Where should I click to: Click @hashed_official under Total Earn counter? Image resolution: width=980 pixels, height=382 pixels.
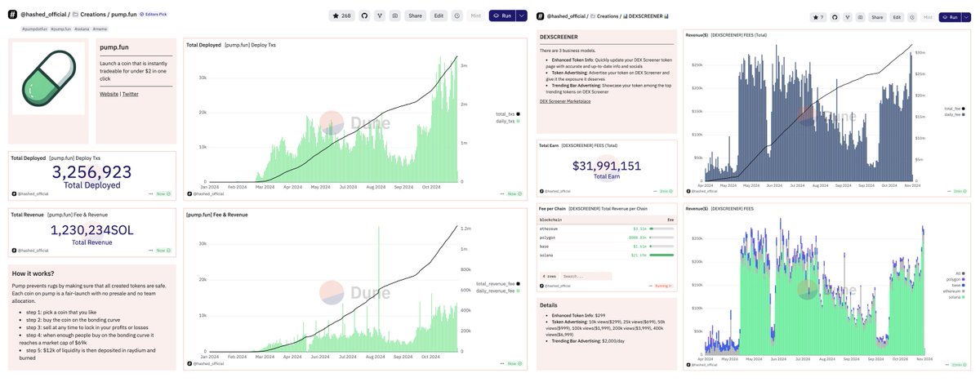559,191
